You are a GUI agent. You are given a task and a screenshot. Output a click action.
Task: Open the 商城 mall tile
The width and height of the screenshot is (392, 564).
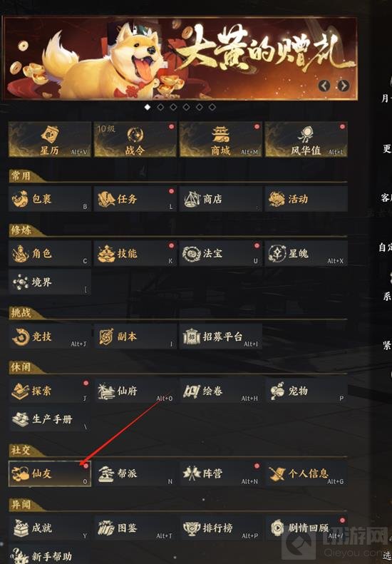pyautogui.click(x=221, y=139)
